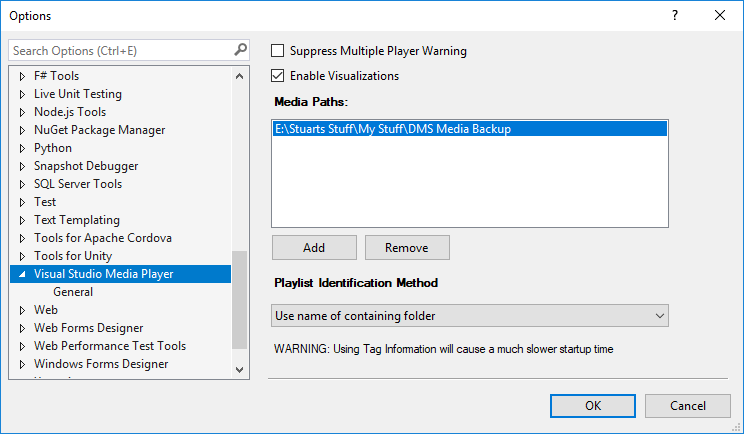
Task: Click the search magnifier icon
Action: click(x=241, y=50)
